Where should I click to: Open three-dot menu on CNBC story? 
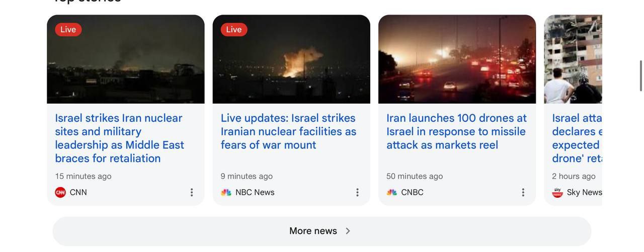523,193
